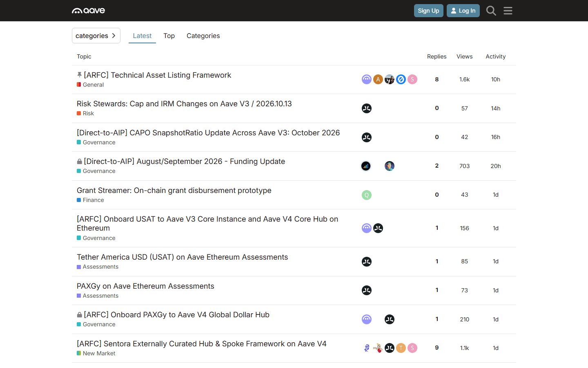Click orange 'A' avatar in Technical Asset Listing row

(x=378, y=79)
